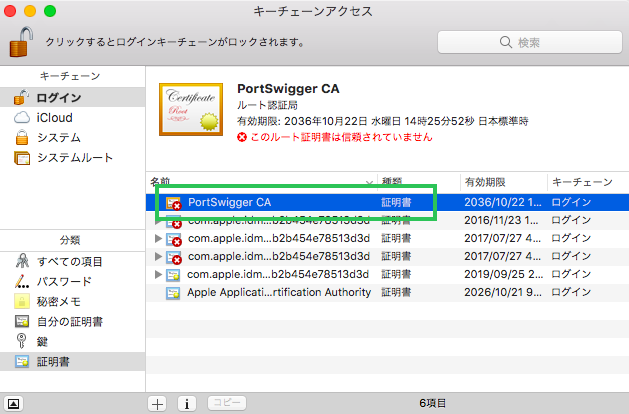Sort by the キーチェーン column header
This screenshot has width=629, height=414.
(588, 182)
